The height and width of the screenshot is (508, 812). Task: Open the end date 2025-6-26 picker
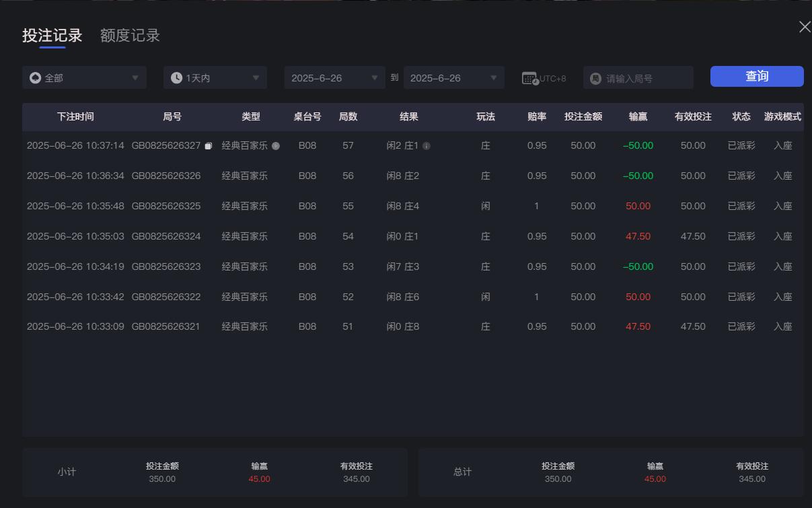tap(453, 77)
